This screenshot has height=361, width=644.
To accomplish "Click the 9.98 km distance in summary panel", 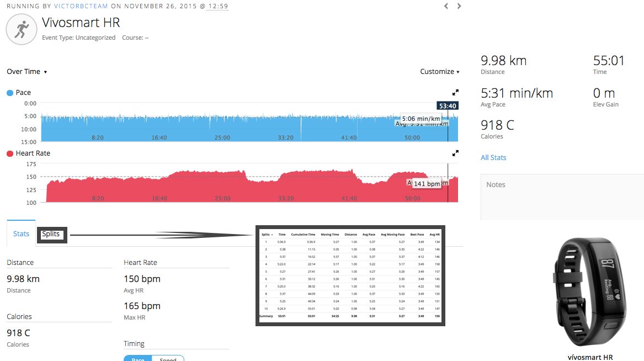I will tap(503, 61).
